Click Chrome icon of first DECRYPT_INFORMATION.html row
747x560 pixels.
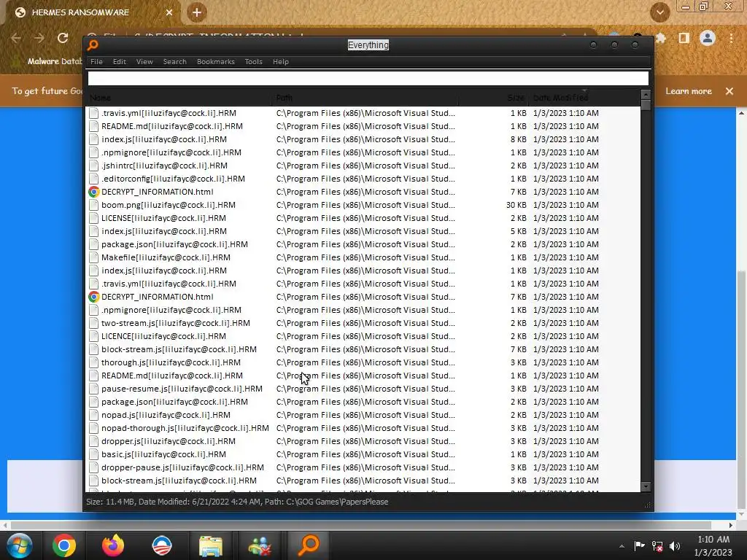click(x=94, y=192)
